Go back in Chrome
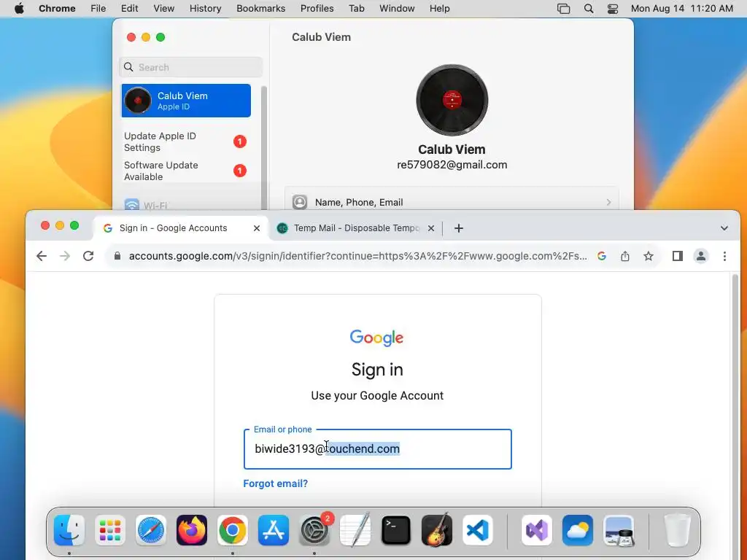This screenshot has height=560, width=747. pyautogui.click(x=42, y=256)
